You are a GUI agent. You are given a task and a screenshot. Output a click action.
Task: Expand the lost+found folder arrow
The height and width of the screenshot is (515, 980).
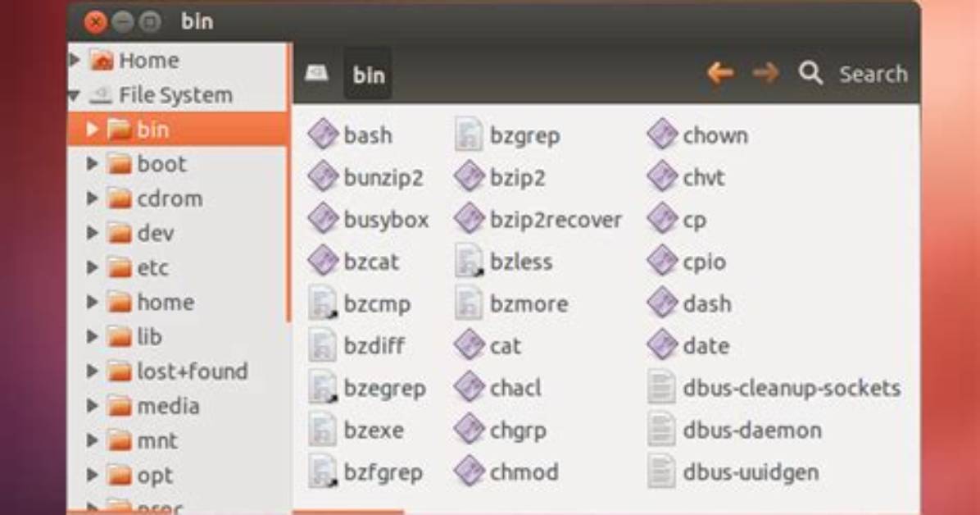point(93,371)
